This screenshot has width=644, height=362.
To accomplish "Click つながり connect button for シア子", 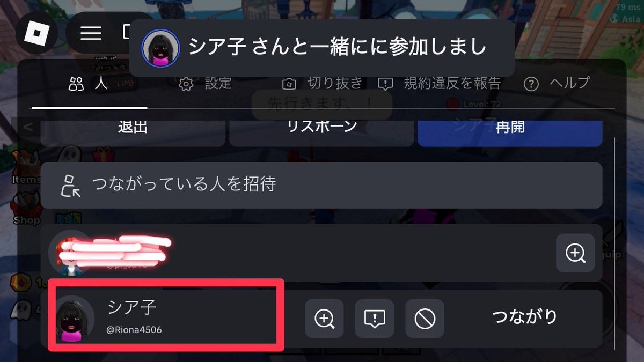I will 525,317.
